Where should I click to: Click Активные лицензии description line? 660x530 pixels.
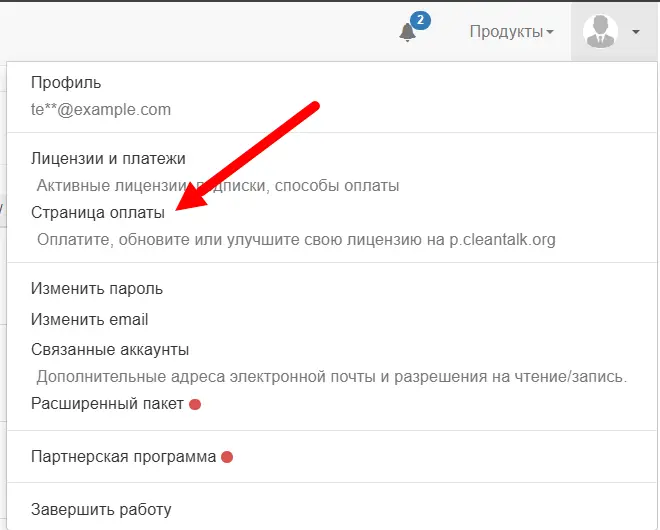click(x=218, y=186)
